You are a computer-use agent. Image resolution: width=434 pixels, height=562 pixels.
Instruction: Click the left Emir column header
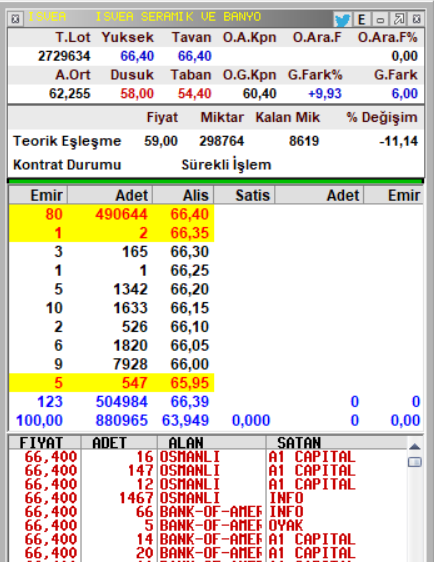click(x=38, y=195)
